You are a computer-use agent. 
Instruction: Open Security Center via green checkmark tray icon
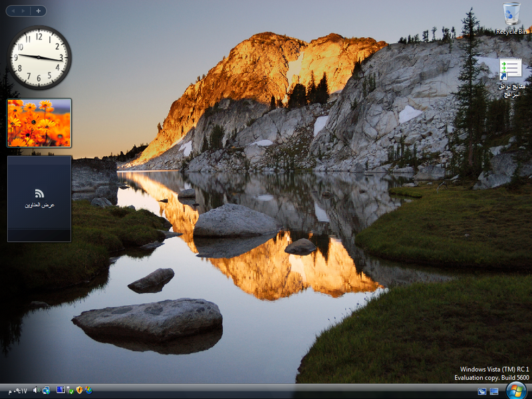(68, 392)
